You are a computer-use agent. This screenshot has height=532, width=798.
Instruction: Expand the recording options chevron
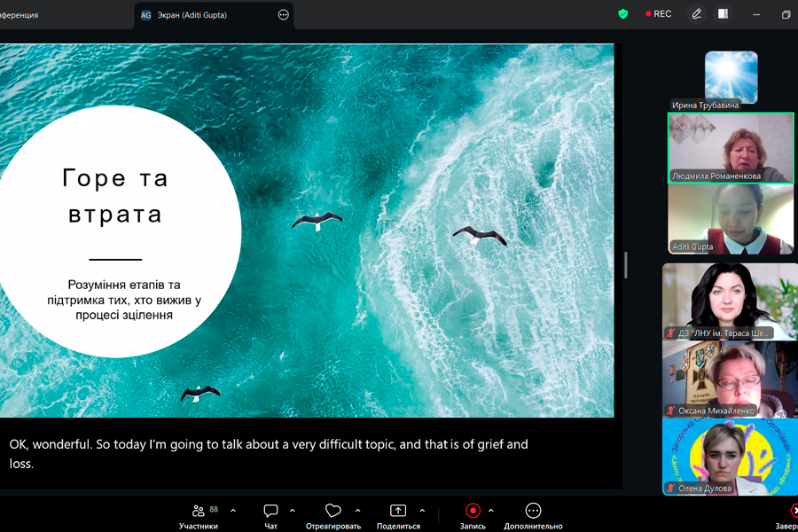click(x=490, y=510)
